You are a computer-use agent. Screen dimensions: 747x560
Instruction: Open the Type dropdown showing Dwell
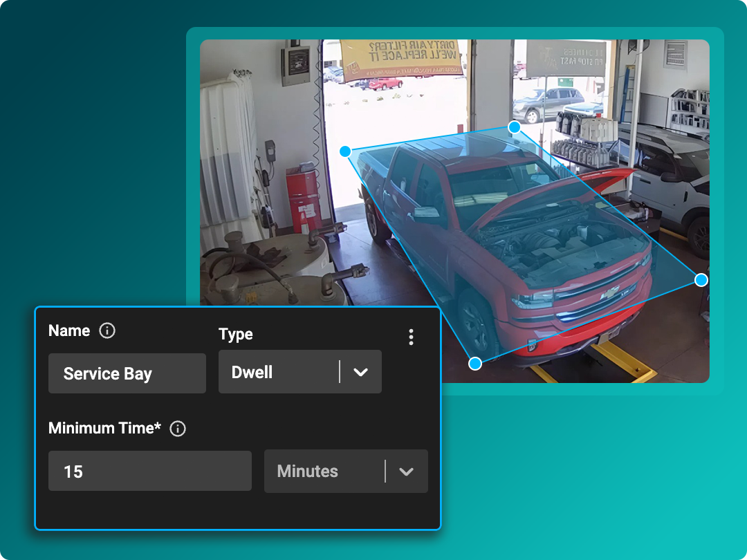pos(299,371)
